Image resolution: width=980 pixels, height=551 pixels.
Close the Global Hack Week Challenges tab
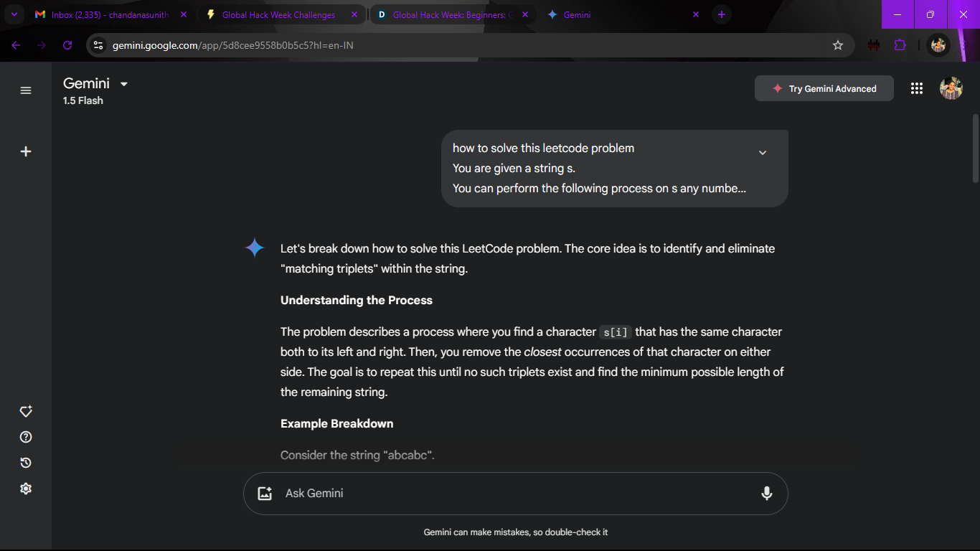(x=354, y=14)
